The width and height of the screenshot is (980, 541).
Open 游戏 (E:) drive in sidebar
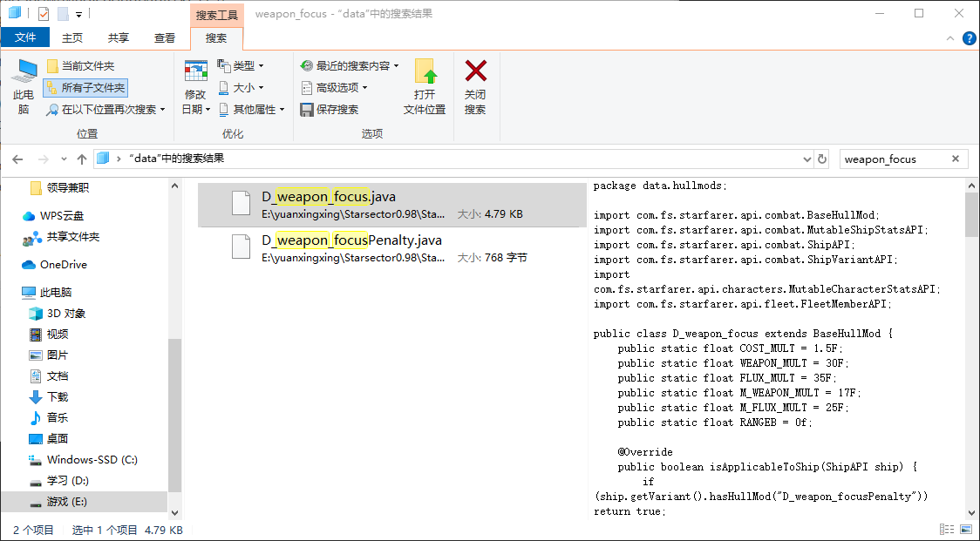(x=69, y=502)
